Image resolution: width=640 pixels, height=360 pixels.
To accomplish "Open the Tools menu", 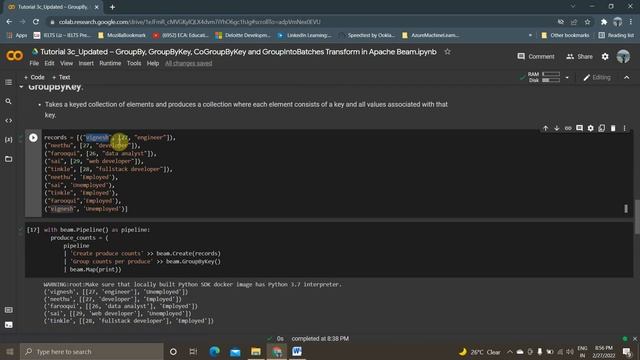I will (x=134, y=63).
